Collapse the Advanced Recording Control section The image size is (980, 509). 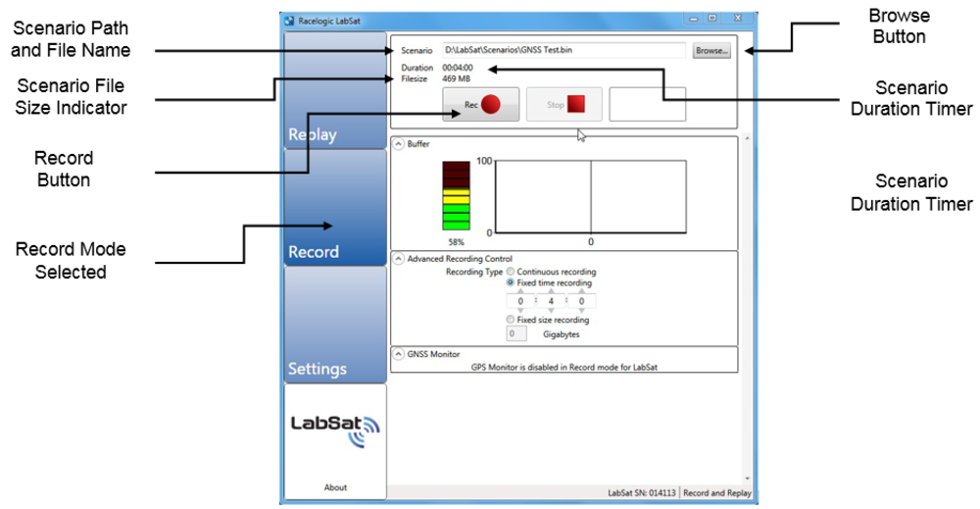click(x=399, y=259)
